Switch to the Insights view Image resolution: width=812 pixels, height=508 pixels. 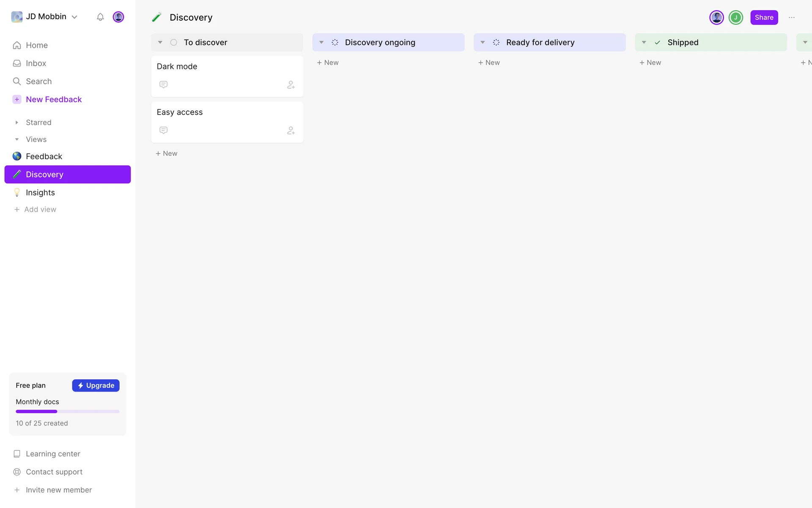pos(40,193)
